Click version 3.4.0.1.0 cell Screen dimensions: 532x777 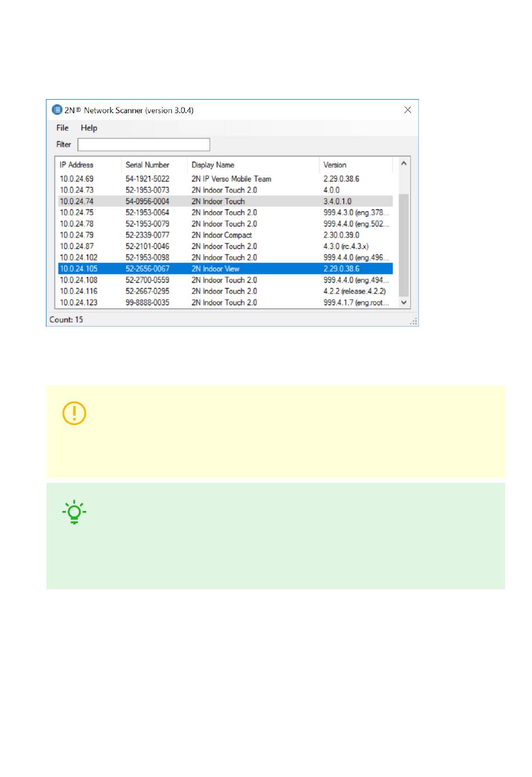pyautogui.click(x=338, y=201)
